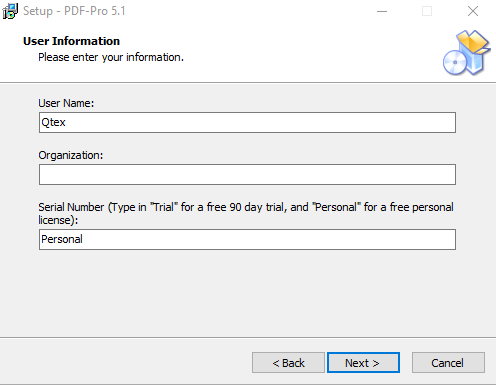This screenshot has height=385, width=496.
Task: Click the "Setup - PDF-Pro 5.1" title text
Action: [x=74, y=11]
